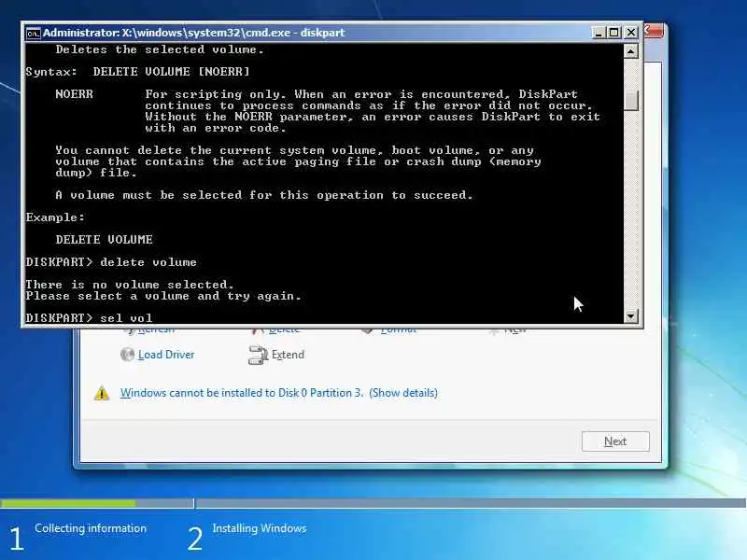Click the up arrow of the cmd scrollbar
Screen dimensions: 747x560
click(631, 51)
